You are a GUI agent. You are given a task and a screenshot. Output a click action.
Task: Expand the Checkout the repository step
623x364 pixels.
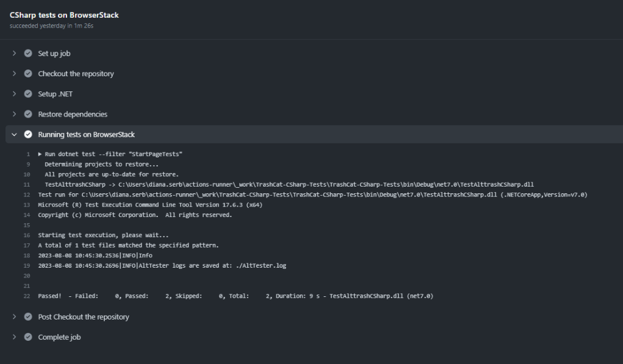coord(14,74)
